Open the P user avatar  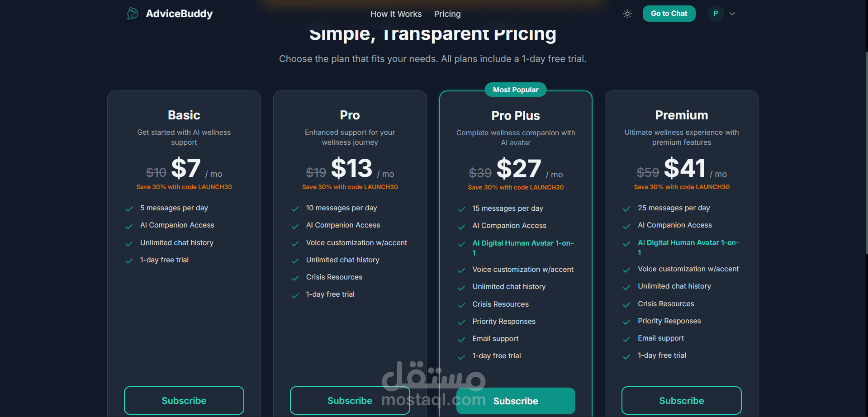pos(716,14)
